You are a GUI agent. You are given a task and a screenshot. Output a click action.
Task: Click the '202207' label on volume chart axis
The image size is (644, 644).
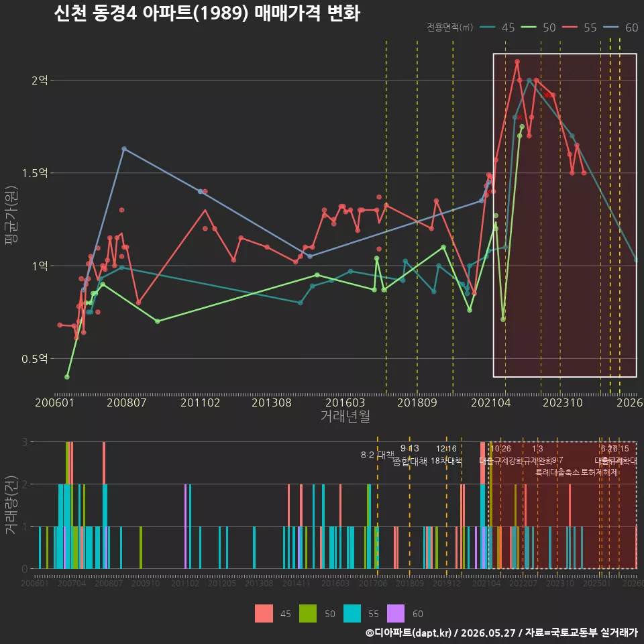point(523,583)
